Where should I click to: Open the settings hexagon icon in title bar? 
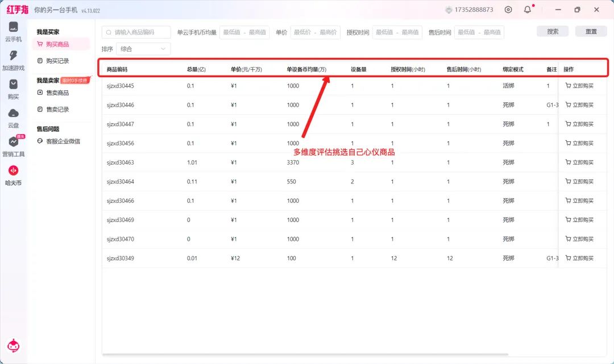coord(508,10)
